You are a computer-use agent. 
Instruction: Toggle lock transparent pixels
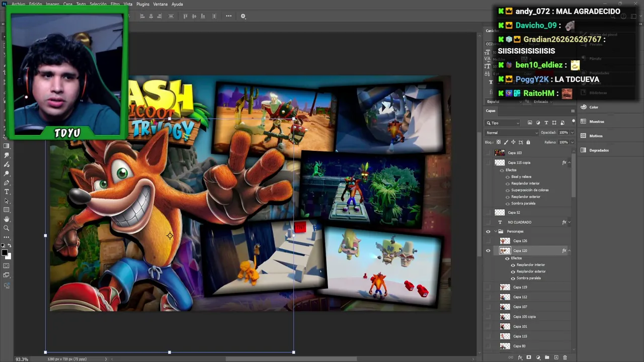(499, 142)
